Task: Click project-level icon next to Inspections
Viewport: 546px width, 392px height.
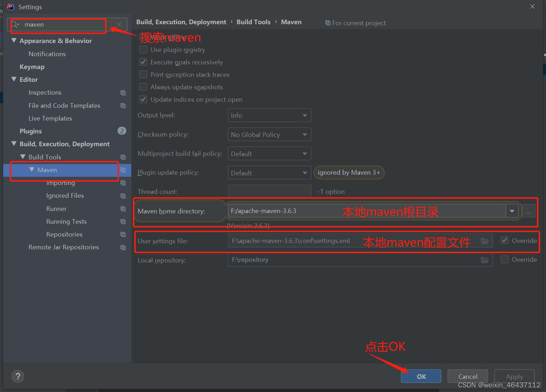Action: pyautogui.click(x=123, y=93)
